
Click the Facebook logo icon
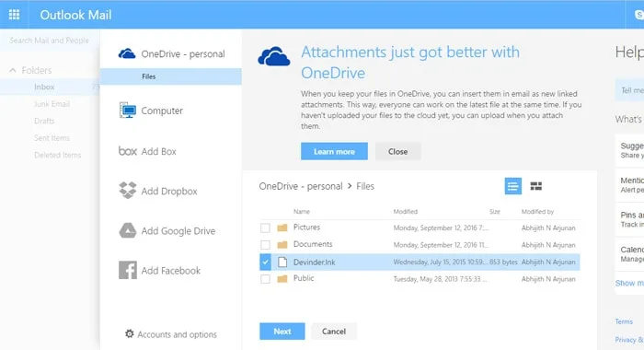[127, 270]
